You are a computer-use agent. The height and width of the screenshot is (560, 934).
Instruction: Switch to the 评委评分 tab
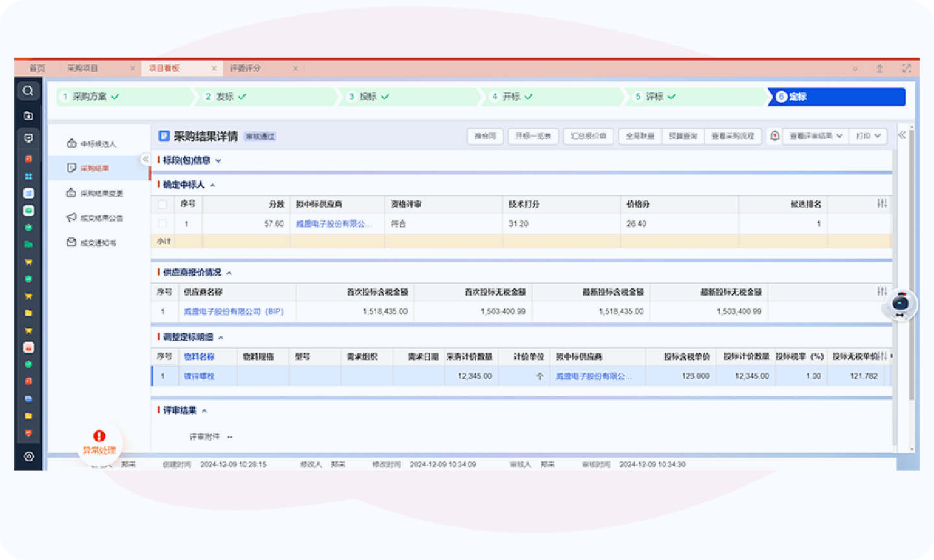[x=245, y=68]
